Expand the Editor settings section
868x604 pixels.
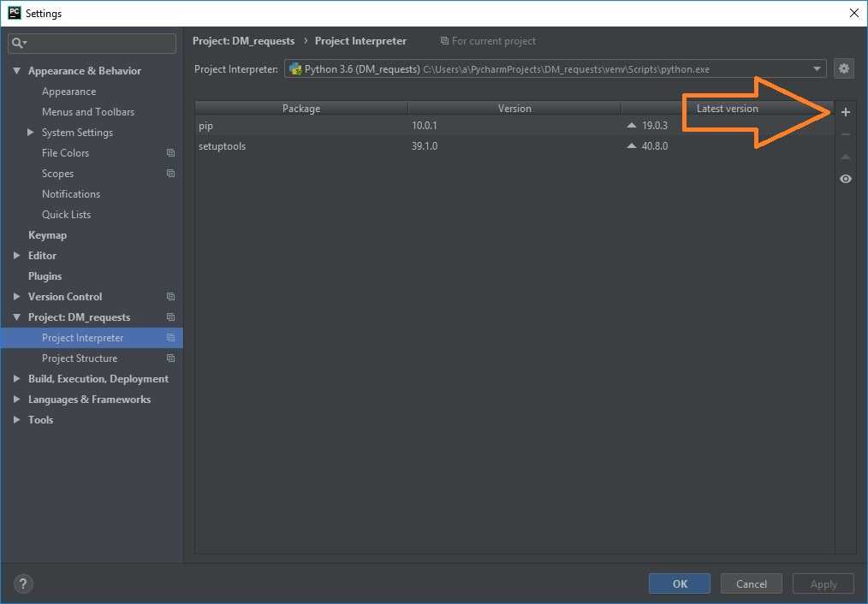coord(17,256)
